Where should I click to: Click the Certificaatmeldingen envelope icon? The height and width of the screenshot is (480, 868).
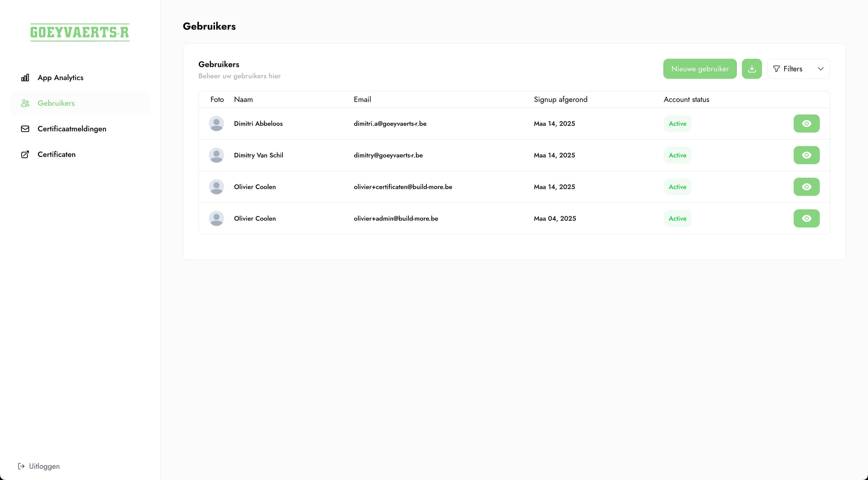pyautogui.click(x=25, y=129)
